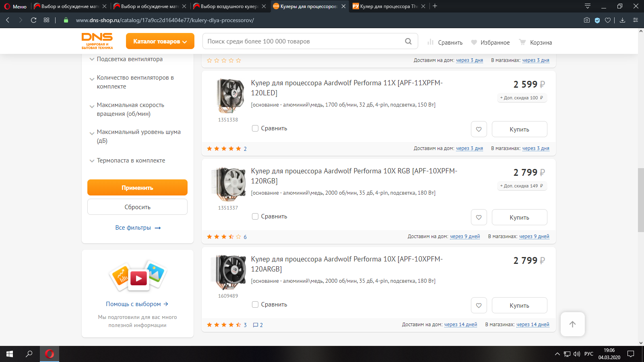644x362 pixels.
Task: Open browser downloads icon
Action: pyautogui.click(x=622, y=20)
